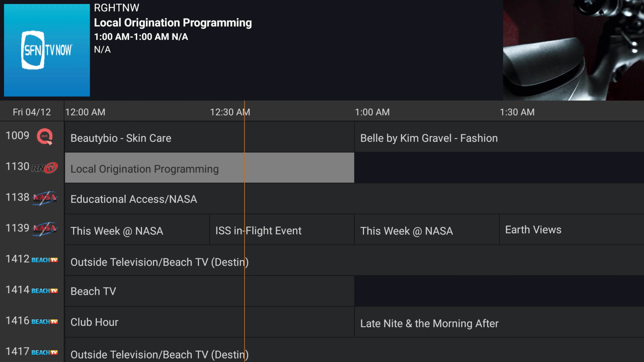Select the Beautybio - Skin Care program
The height and width of the screenshot is (362, 644).
pos(121,138)
